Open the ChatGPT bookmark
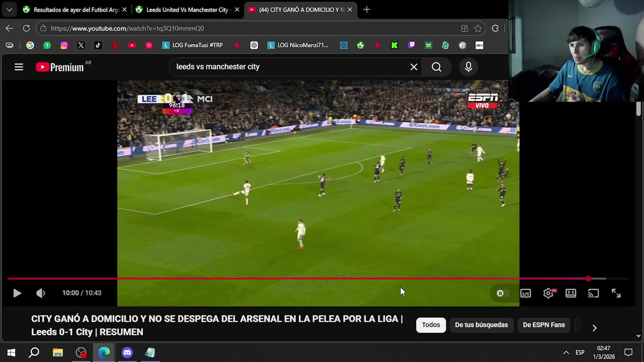The height and width of the screenshot is (362, 644). coord(254,45)
